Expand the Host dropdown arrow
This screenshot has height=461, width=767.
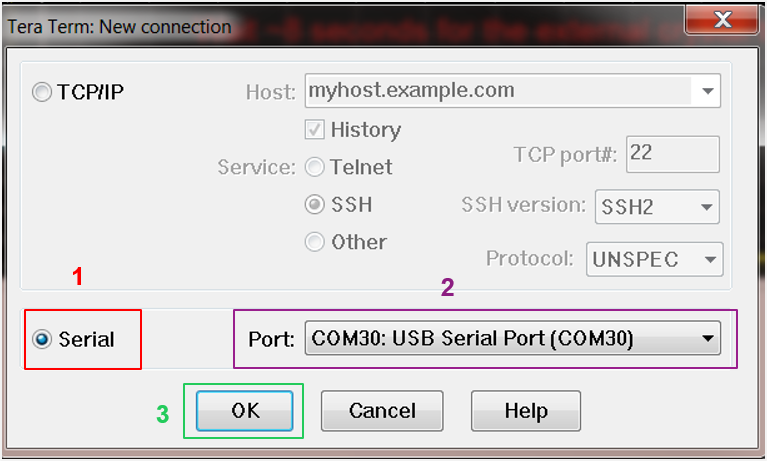coord(707,91)
